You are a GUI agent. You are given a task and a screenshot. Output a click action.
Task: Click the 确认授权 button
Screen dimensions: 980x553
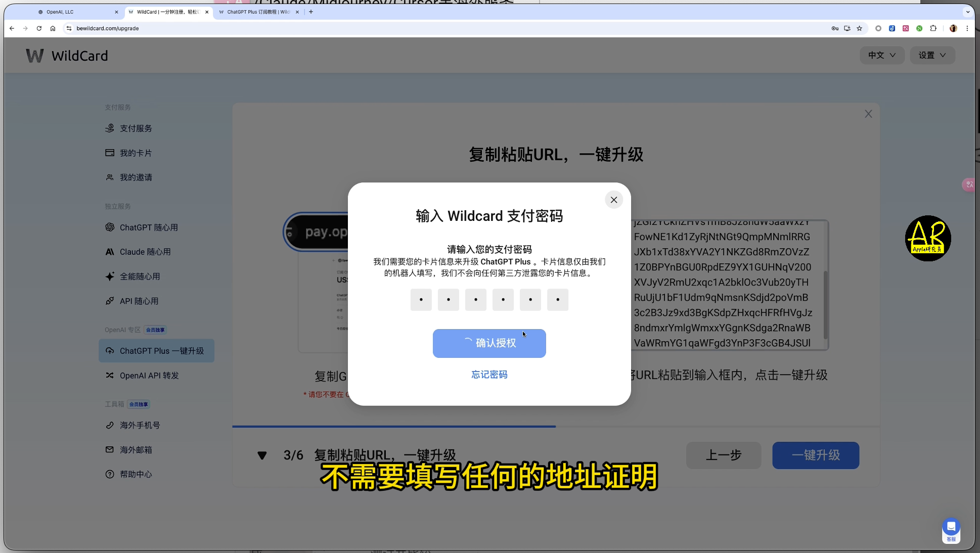[x=489, y=343]
